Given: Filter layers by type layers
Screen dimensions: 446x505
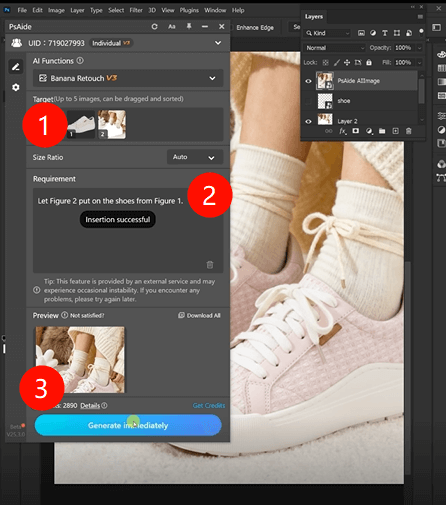Looking at the screenshot, I should pos(385,33).
